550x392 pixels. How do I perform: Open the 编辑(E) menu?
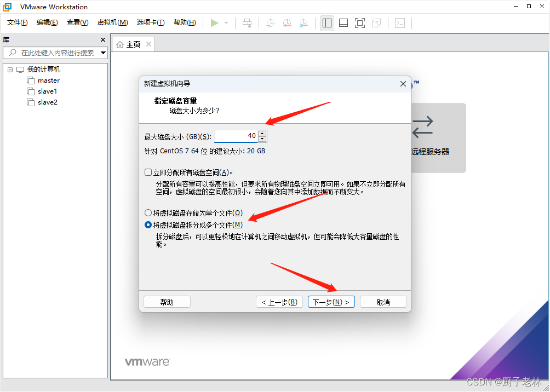point(47,22)
